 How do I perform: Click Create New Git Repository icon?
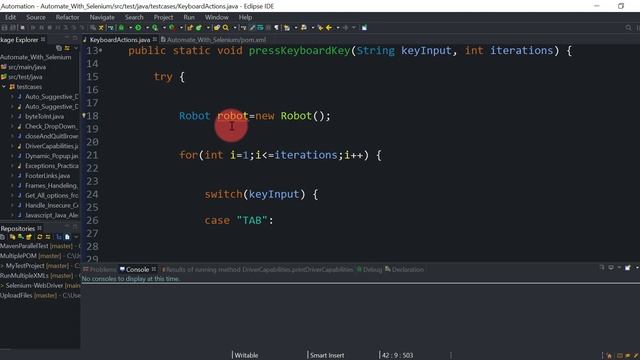tap(29, 237)
